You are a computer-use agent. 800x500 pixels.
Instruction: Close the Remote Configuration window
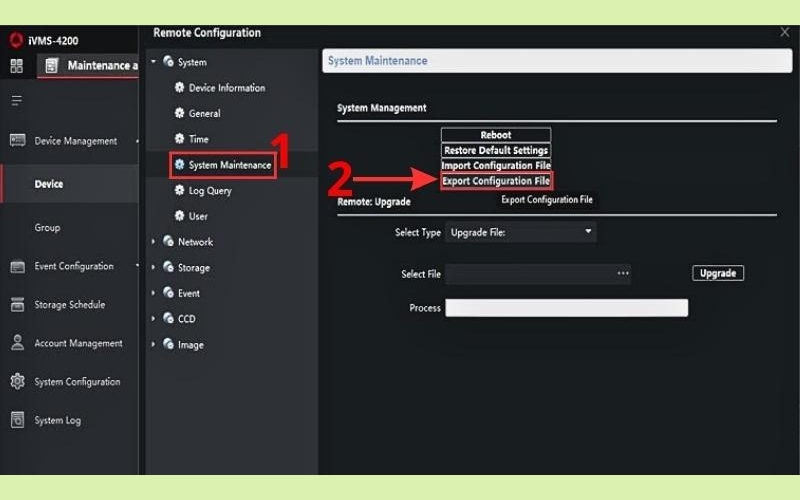pyautogui.click(x=784, y=33)
